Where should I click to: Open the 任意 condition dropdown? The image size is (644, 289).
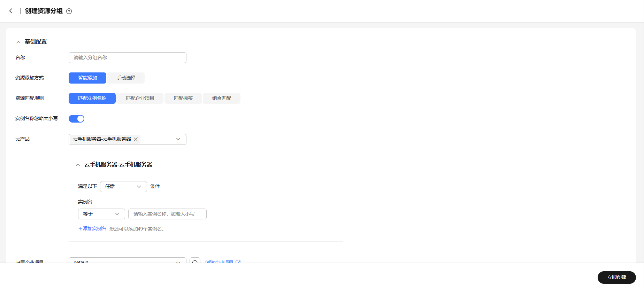123,187
